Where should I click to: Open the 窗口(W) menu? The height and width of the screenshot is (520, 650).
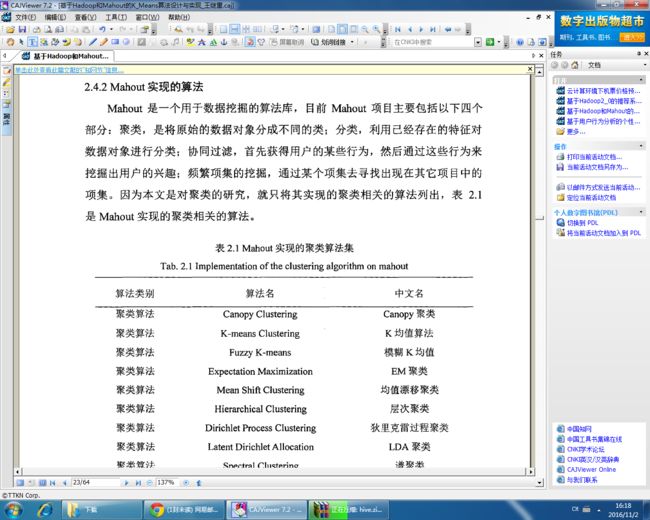[147, 17]
